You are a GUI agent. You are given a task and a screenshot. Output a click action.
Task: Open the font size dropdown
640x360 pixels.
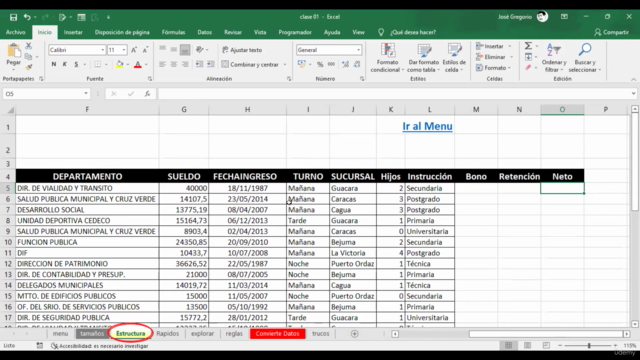[x=124, y=50]
